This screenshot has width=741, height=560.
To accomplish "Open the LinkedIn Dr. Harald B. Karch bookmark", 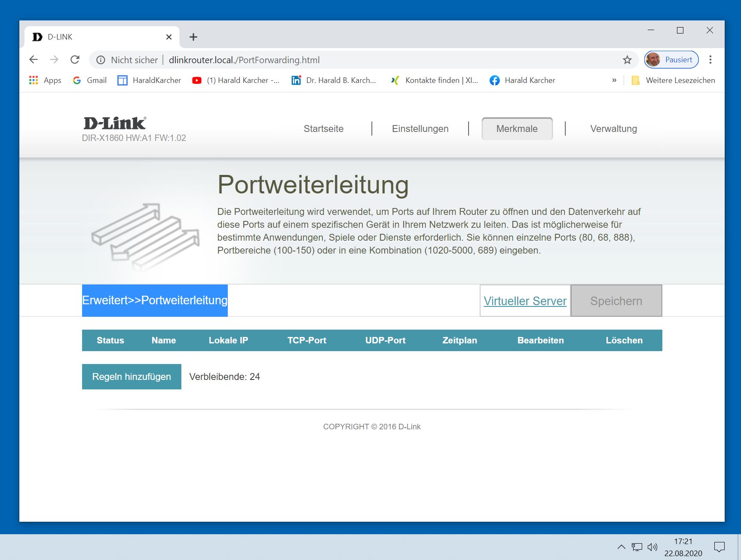I will 334,80.
